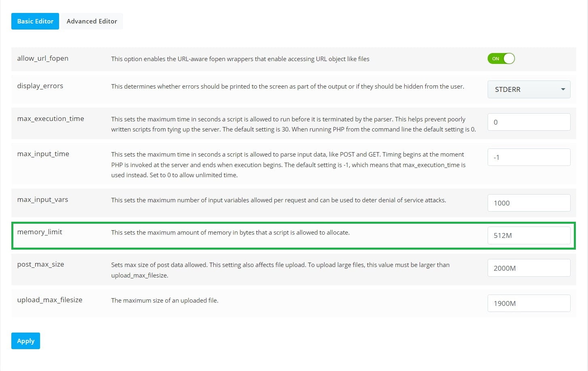This screenshot has height=371, width=588.
Task: Click the memory_limit description text
Action: [x=230, y=233]
